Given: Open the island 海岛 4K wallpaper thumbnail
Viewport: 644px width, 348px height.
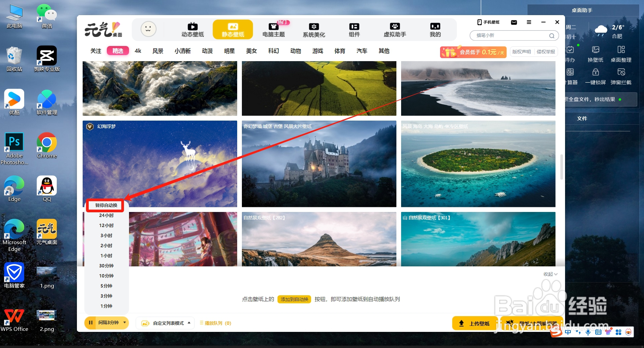Looking at the screenshot, I should (x=478, y=164).
